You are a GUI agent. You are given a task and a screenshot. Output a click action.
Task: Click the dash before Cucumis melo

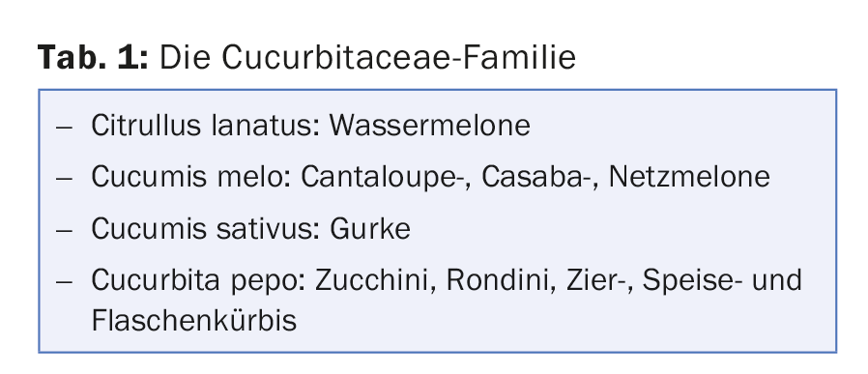point(64,179)
